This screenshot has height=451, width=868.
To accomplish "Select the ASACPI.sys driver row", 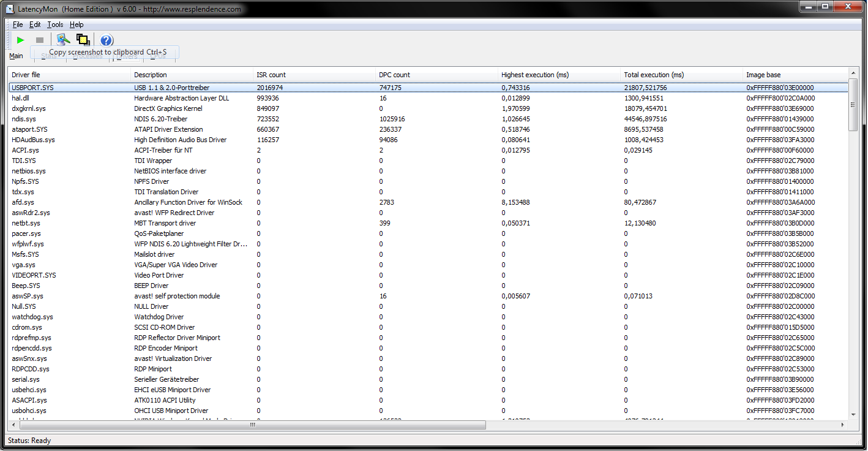I will tap(428, 400).
